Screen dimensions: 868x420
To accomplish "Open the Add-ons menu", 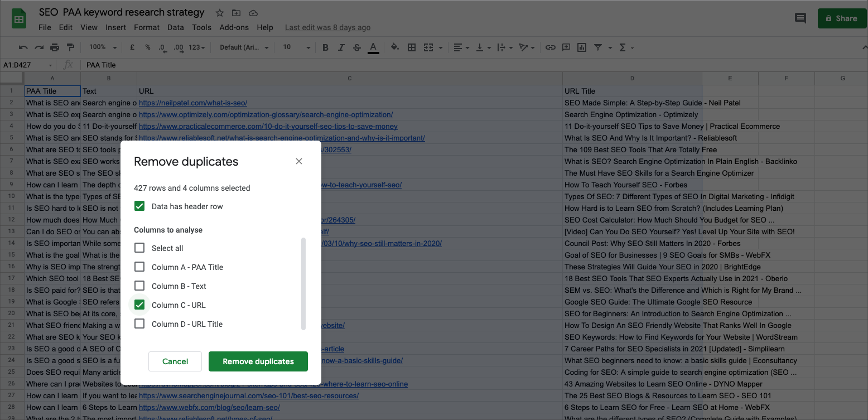I will [x=234, y=27].
